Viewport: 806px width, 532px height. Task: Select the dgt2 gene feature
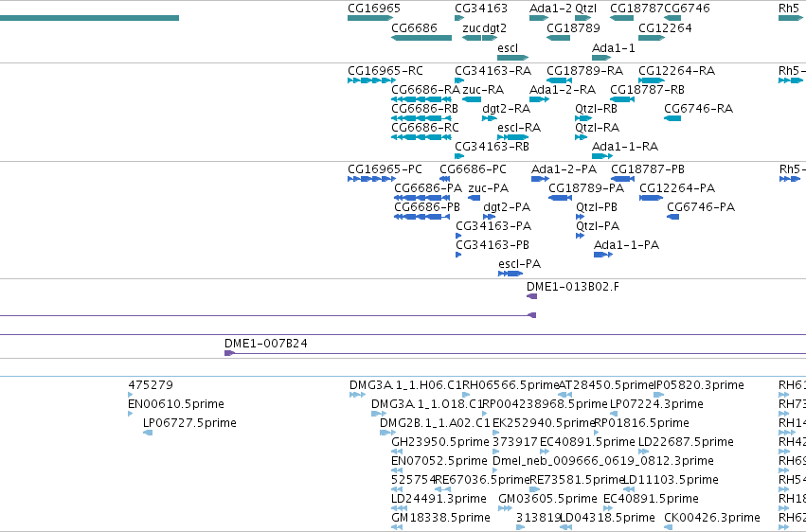point(490,38)
